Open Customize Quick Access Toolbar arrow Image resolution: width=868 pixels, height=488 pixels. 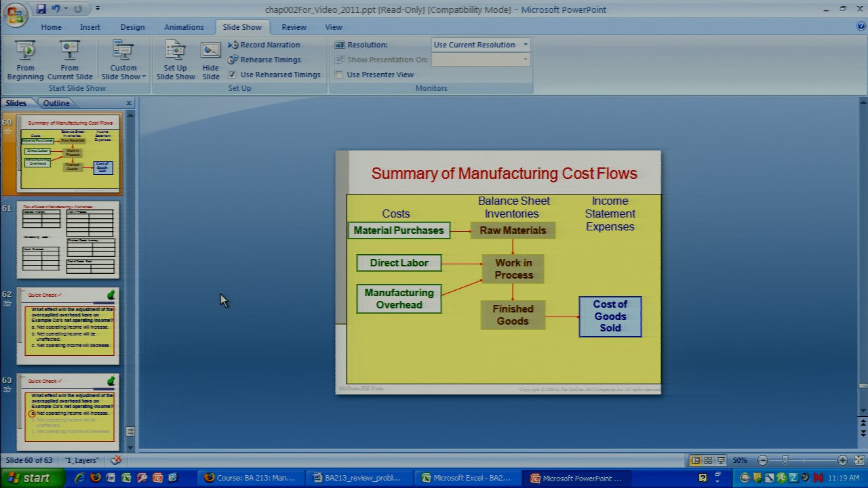pyautogui.click(x=98, y=9)
